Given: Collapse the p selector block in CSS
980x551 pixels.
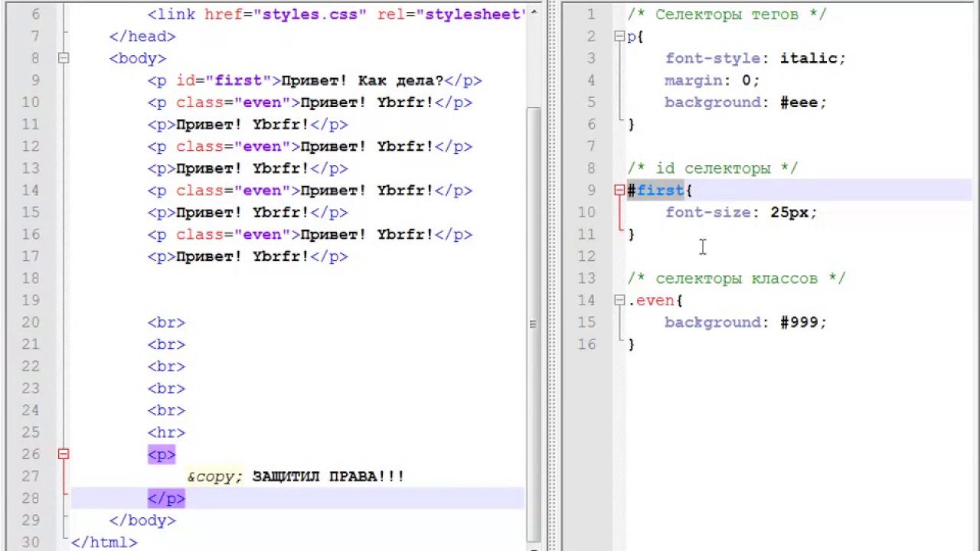Looking at the screenshot, I should coord(619,37).
